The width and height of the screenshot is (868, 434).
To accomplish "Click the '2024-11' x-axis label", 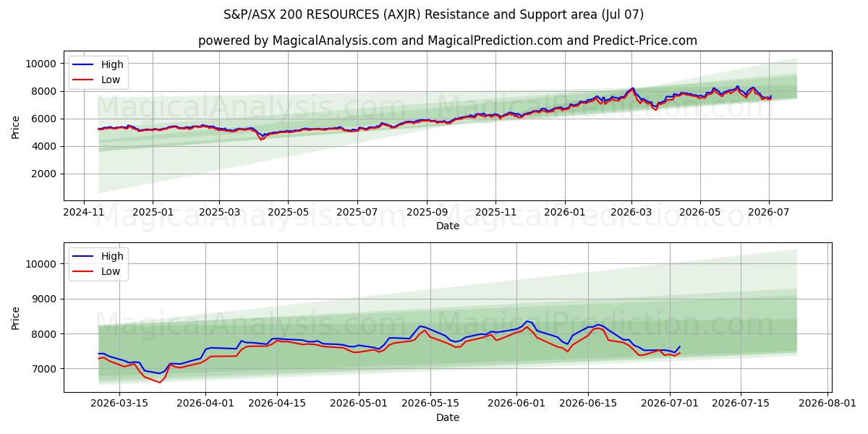I will 84,213.
